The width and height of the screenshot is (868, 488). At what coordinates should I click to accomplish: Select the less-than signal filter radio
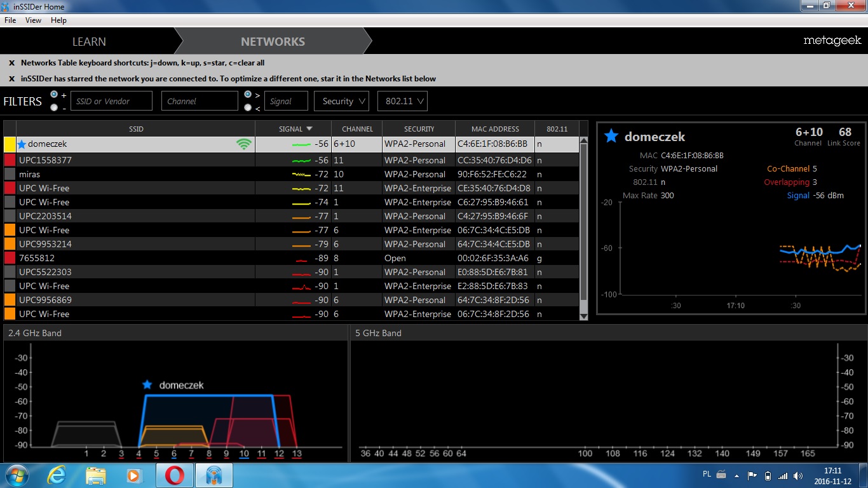click(x=248, y=107)
